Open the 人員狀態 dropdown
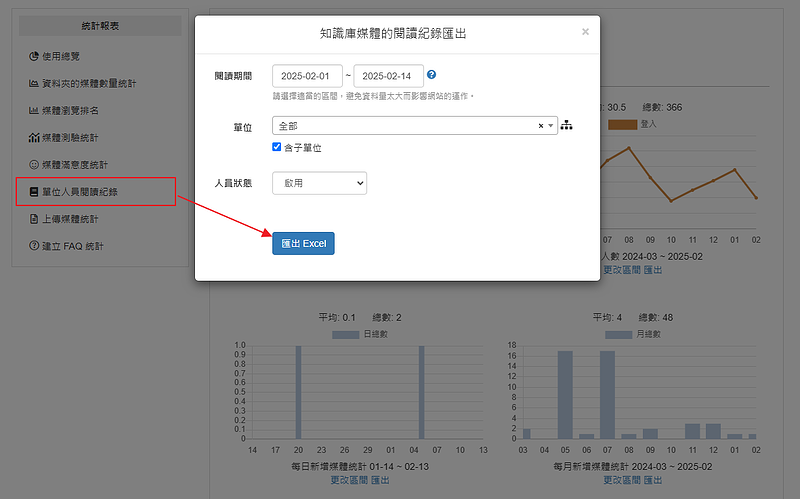The width and height of the screenshot is (800, 499). click(x=319, y=183)
